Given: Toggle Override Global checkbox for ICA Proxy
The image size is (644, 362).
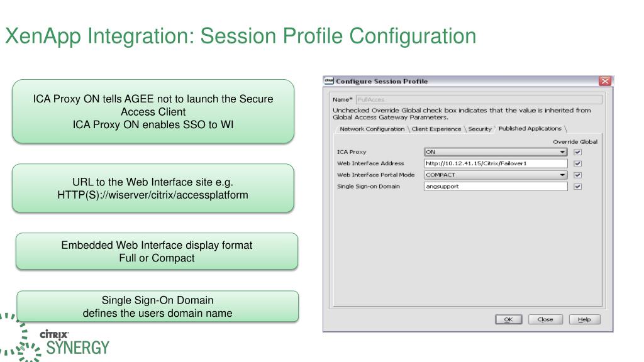Looking at the screenshot, I should (578, 152).
